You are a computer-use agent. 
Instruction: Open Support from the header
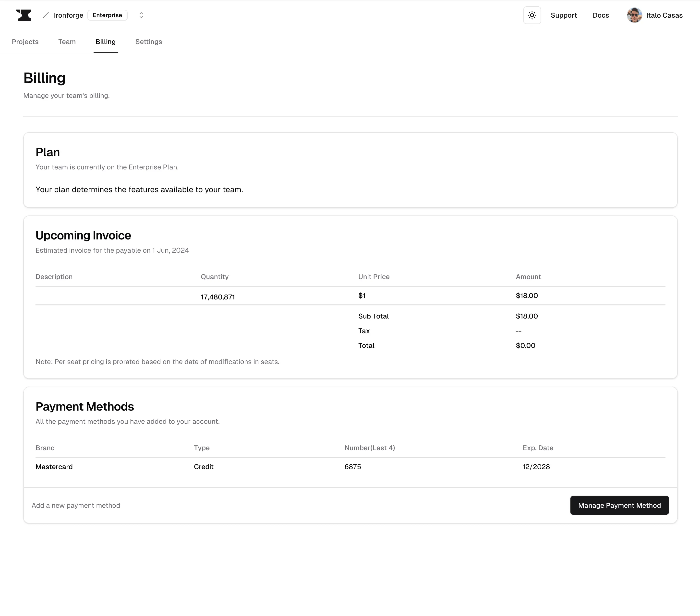pos(563,15)
